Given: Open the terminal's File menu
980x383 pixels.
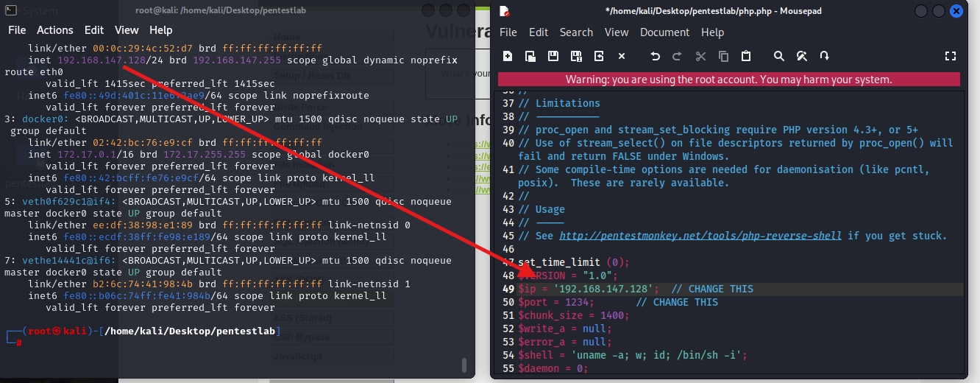Looking at the screenshot, I should pyautogui.click(x=17, y=30).
